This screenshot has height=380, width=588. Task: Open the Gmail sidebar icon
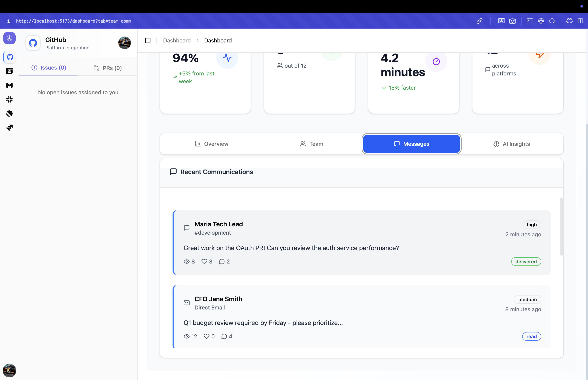pos(9,85)
